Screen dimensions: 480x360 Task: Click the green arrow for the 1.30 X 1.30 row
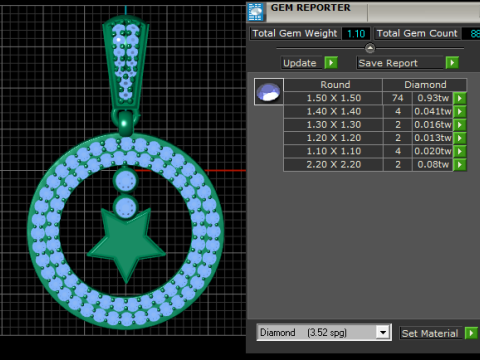460,125
